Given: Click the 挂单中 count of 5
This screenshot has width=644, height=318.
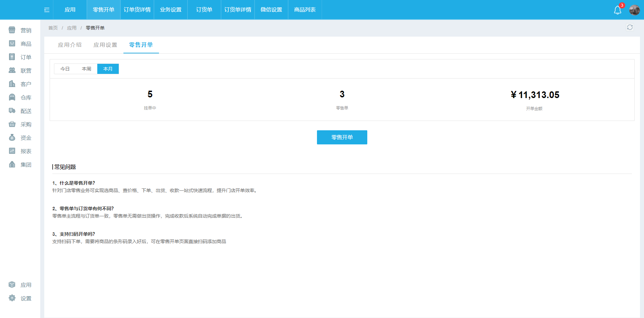Looking at the screenshot, I should click(150, 94).
